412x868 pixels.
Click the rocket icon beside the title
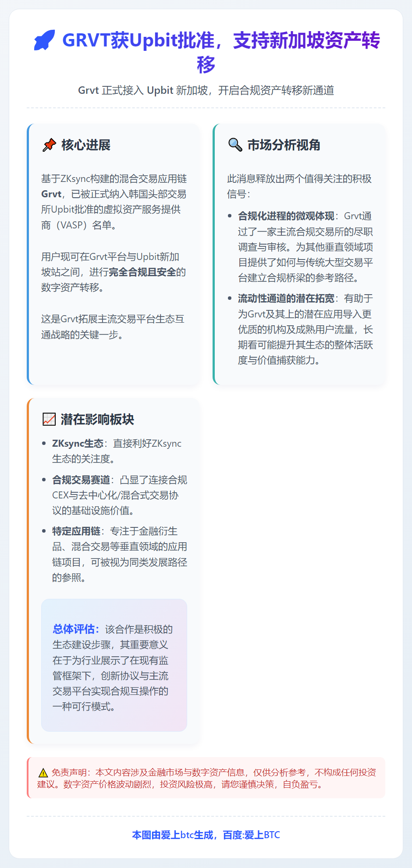tap(44, 40)
